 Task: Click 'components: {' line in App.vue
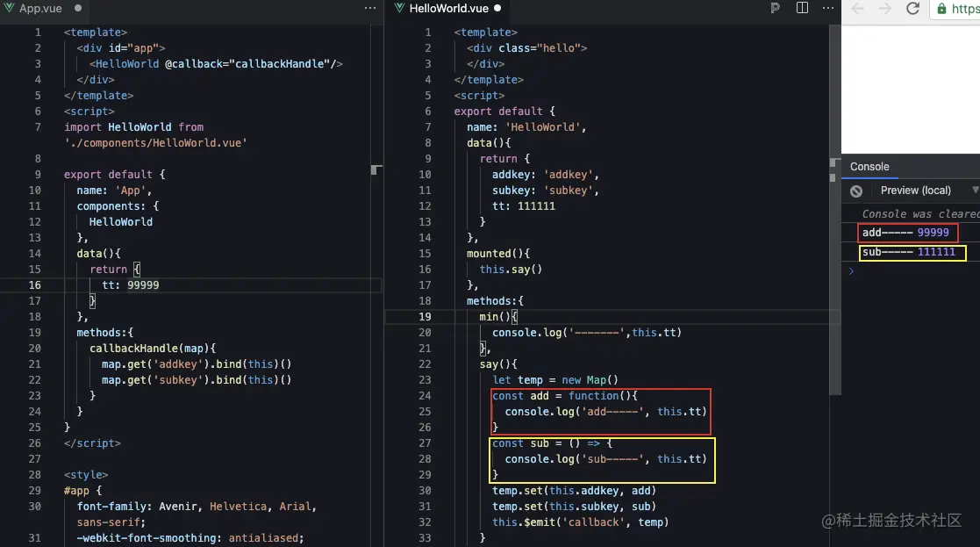(x=118, y=205)
